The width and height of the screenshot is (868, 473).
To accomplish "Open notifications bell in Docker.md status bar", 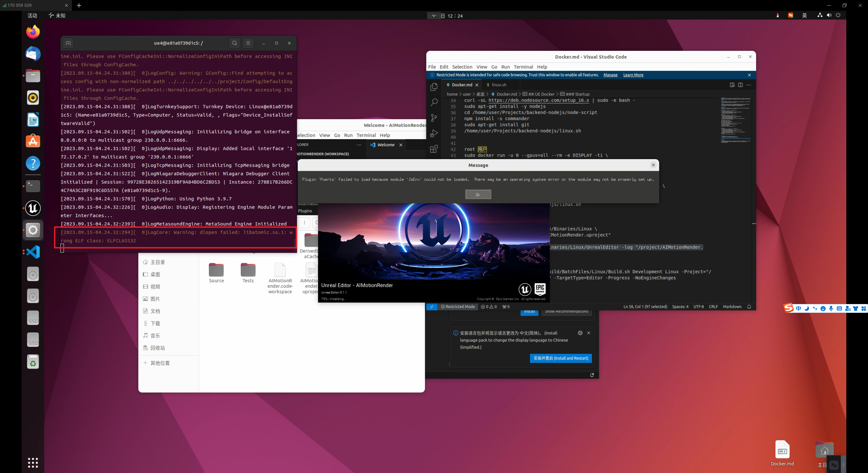I will coord(749,306).
